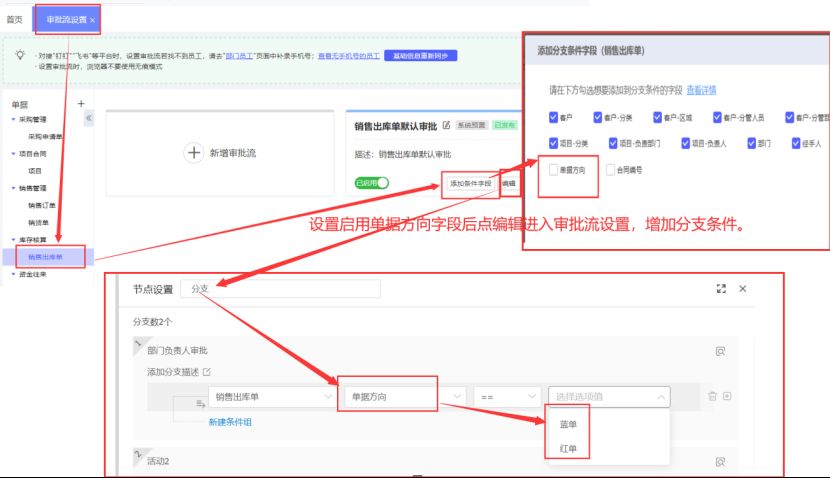Click fullscreen icon in 节点设置 panel
The height and width of the screenshot is (478, 830).
pos(720,288)
